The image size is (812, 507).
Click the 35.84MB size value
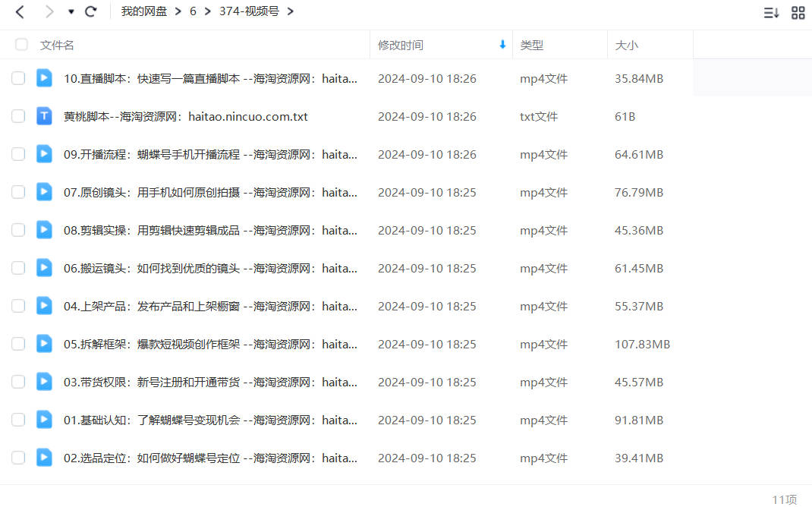pyautogui.click(x=639, y=79)
